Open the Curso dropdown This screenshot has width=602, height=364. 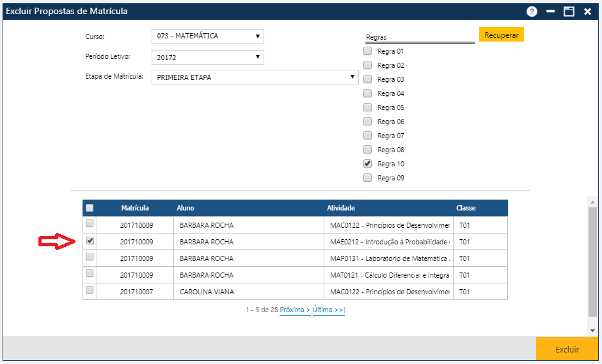(208, 36)
